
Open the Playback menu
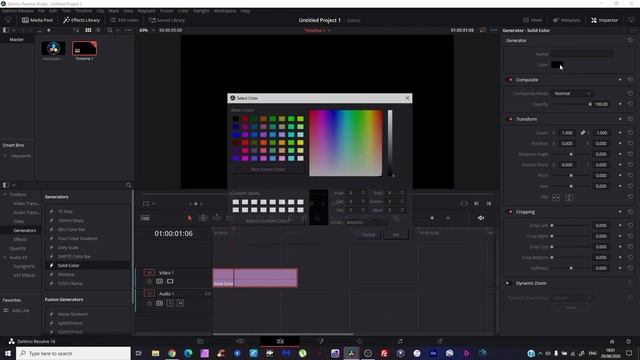tap(146, 11)
